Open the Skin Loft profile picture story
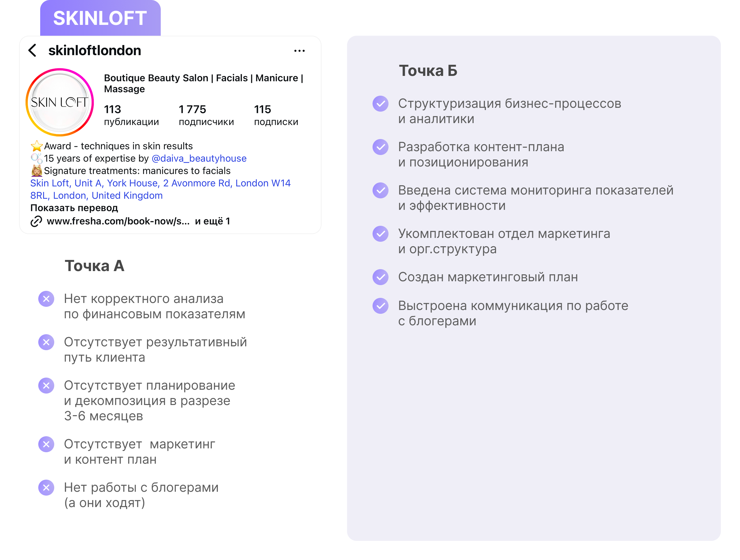 pyautogui.click(x=60, y=102)
